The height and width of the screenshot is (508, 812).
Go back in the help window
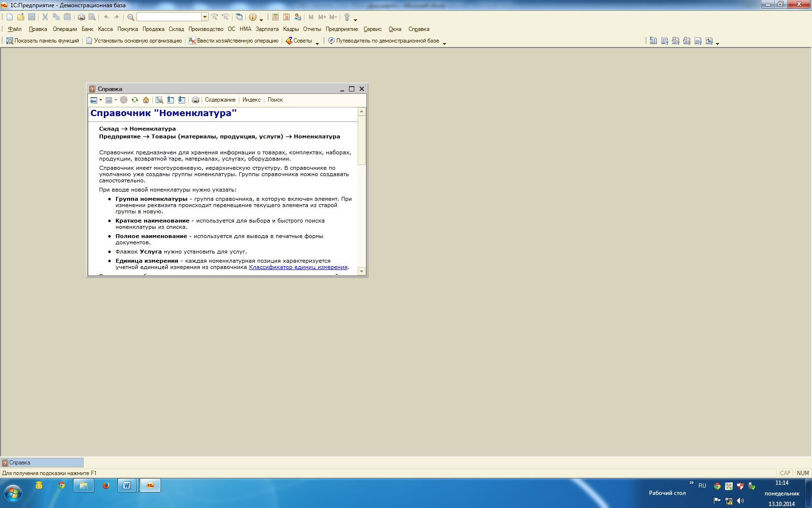(94, 100)
